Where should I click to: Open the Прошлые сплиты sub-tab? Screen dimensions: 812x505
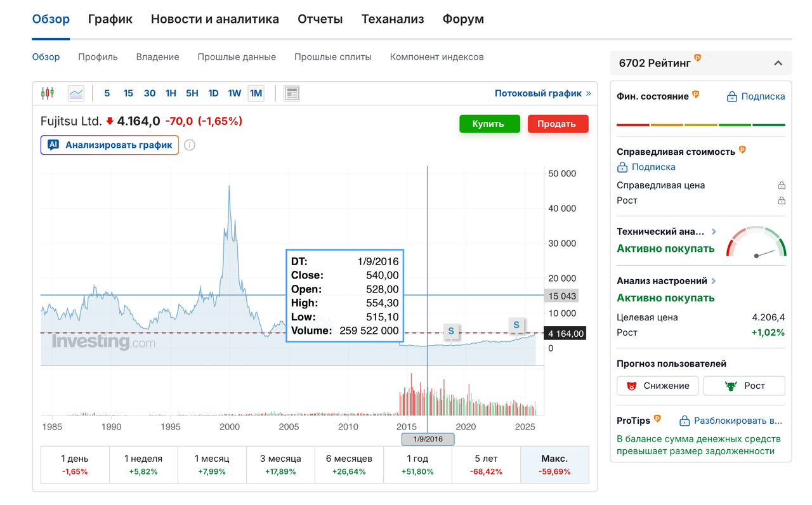[x=333, y=56]
